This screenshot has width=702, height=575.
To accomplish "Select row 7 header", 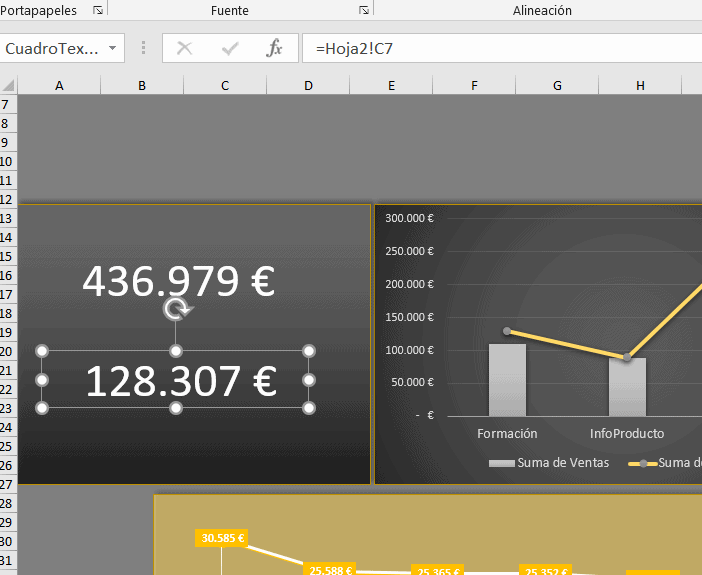I will (8, 105).
